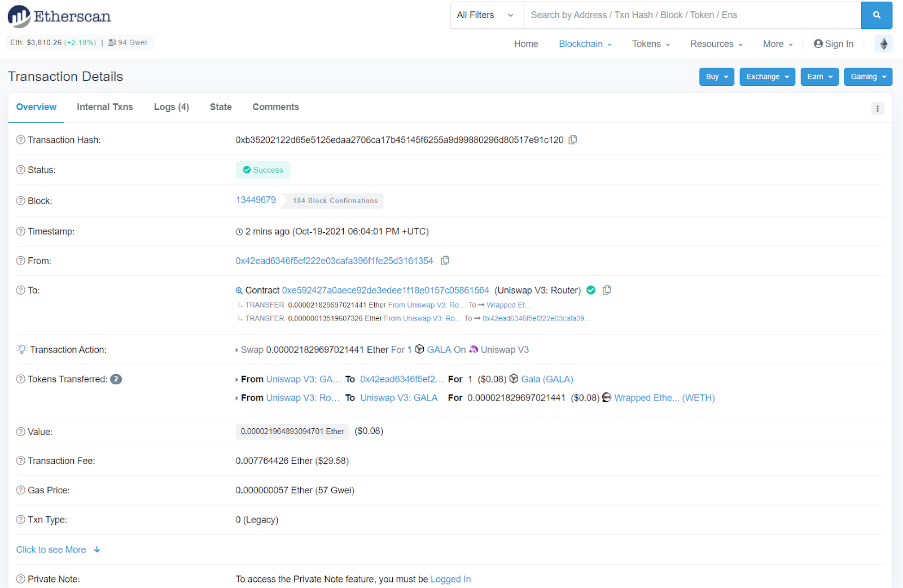Open Uniswap V3: GALA recipient link
The width and height of the screenshot is (903, 588).
coord(399,398)
